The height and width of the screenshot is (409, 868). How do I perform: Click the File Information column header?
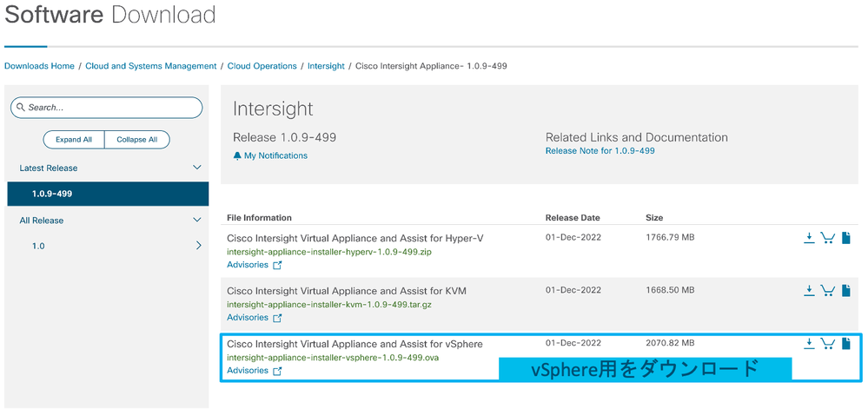(x=259, y=217)
